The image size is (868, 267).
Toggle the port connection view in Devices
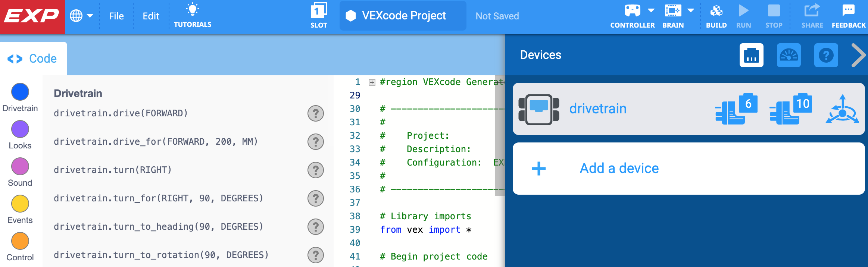(752, 55)
